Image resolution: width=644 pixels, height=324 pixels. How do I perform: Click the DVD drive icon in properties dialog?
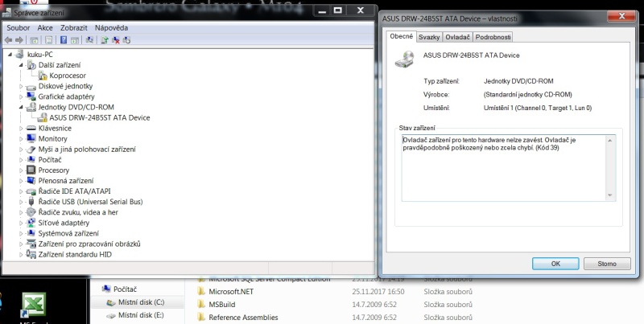pyautogui.click(x=405, y=59)
